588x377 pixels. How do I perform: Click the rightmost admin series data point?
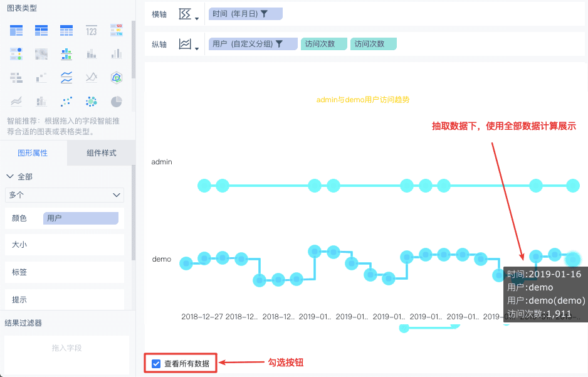[573, 186]
